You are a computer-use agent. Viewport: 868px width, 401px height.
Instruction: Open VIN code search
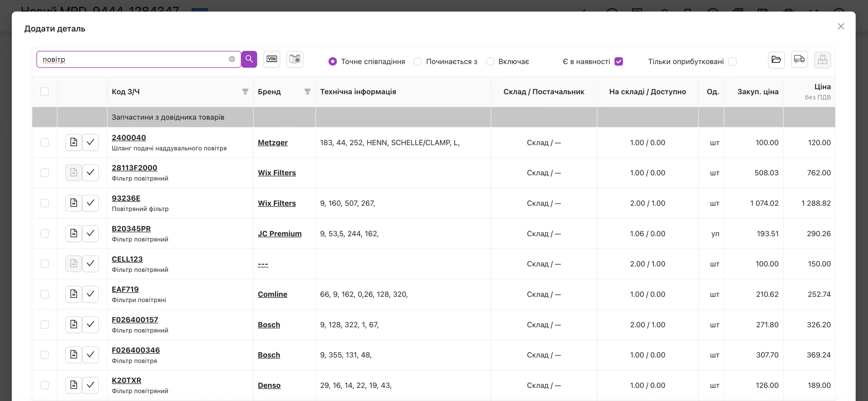click(272, 59)
